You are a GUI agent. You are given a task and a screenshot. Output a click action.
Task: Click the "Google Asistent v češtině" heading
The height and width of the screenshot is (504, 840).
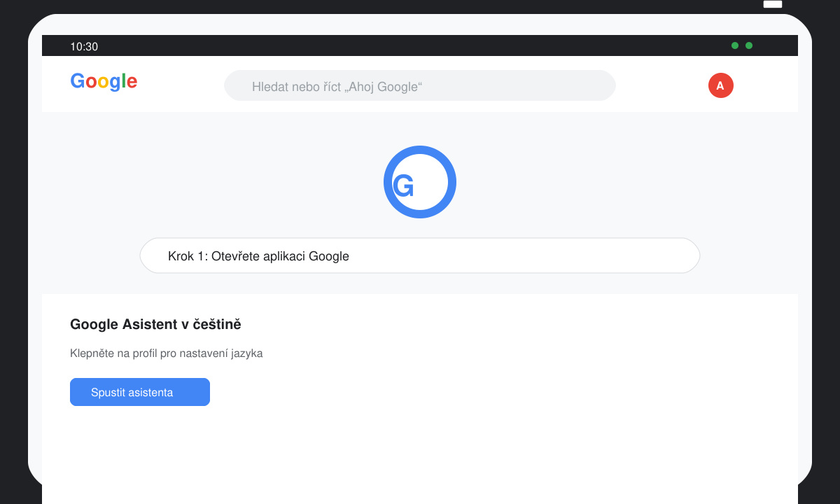[x=155, y=324]
